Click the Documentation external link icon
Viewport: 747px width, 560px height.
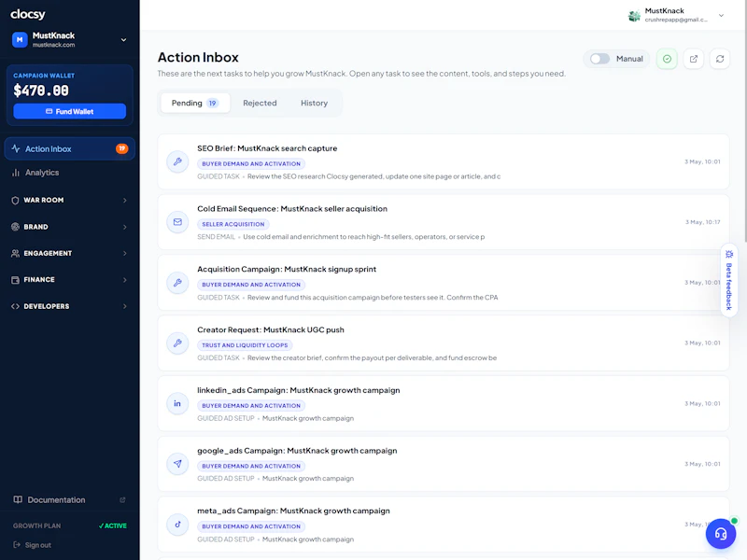122,500
